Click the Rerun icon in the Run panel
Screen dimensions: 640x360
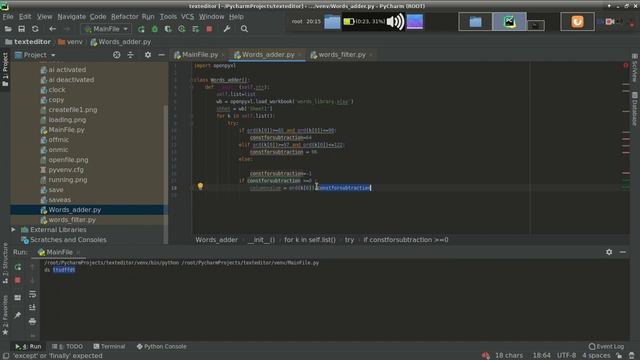tap(18, 267)
